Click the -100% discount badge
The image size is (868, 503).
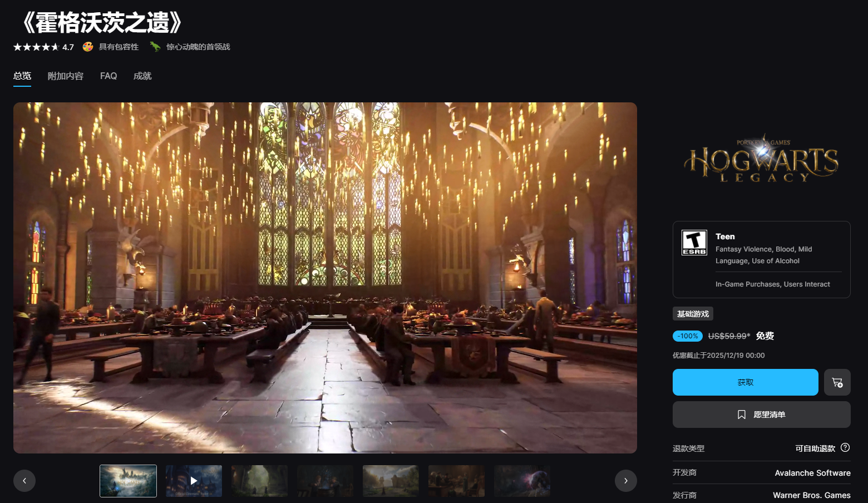[x=687, y=336]
